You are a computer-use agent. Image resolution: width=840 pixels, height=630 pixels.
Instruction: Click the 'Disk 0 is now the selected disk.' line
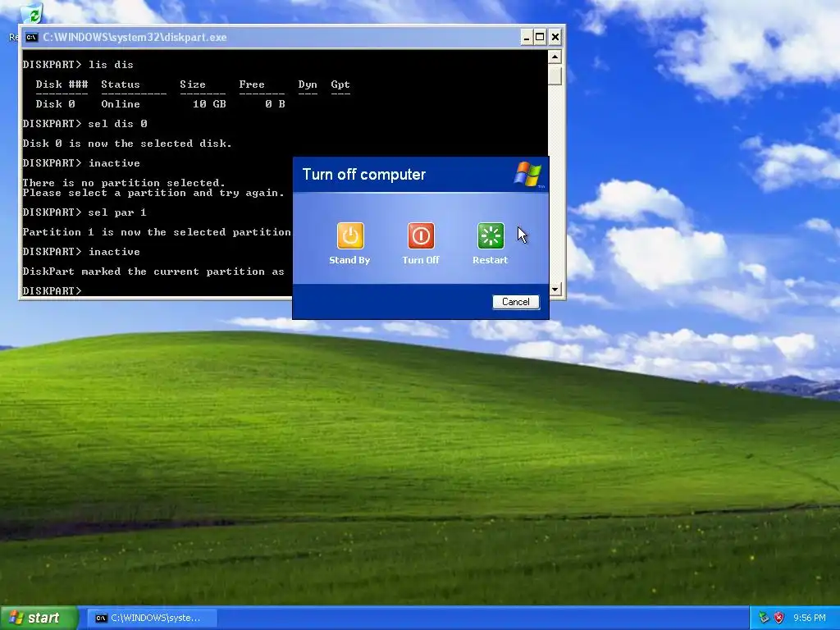[127, 144]
